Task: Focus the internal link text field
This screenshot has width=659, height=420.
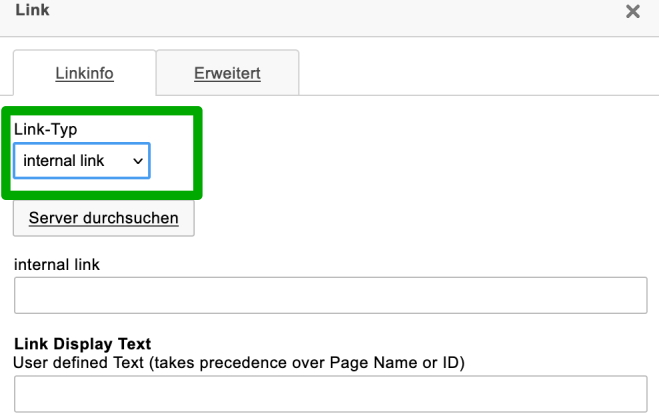Action: [x=330, y=296]
